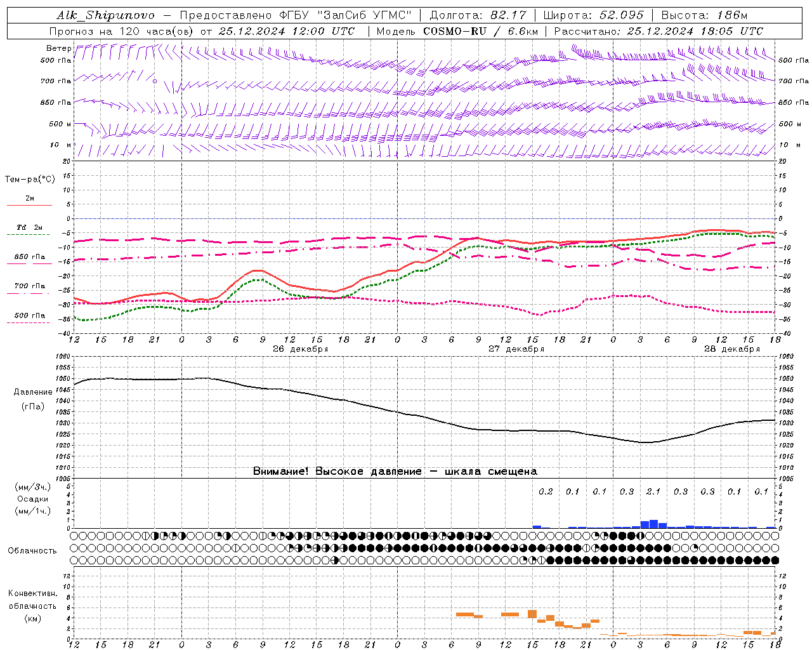
Task: Click the forecast start time 25.12.2024 12:00 UTC
Action: pos(287,31)
